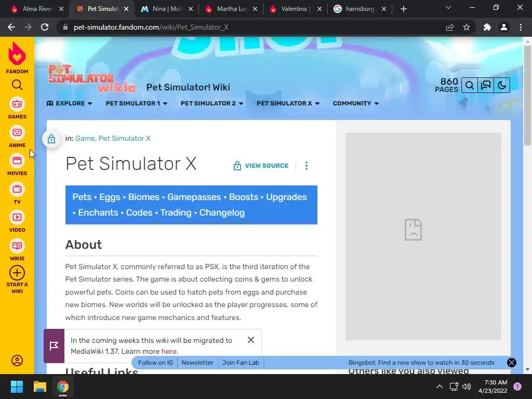532x399 pixels.
Task: Click the Newsletter button
Action: tap(197, 363)
